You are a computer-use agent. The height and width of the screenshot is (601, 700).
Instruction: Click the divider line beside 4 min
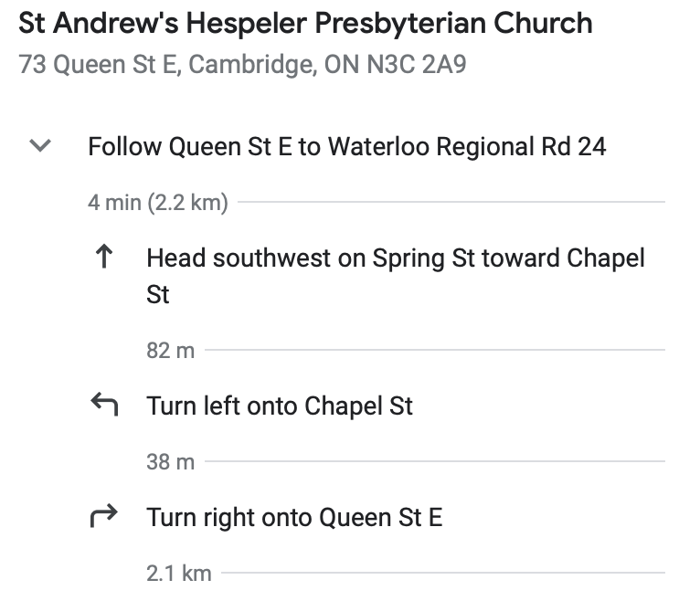click(451, 202)
